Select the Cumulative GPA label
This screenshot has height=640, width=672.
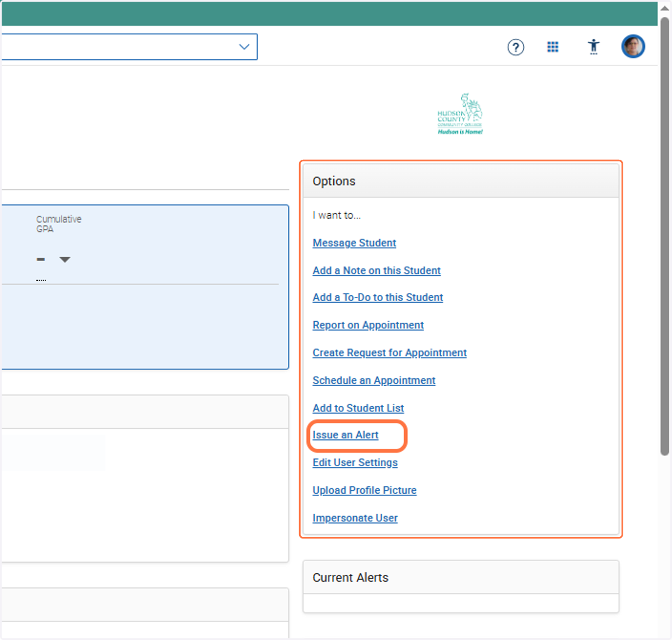(x=59, y=224)
